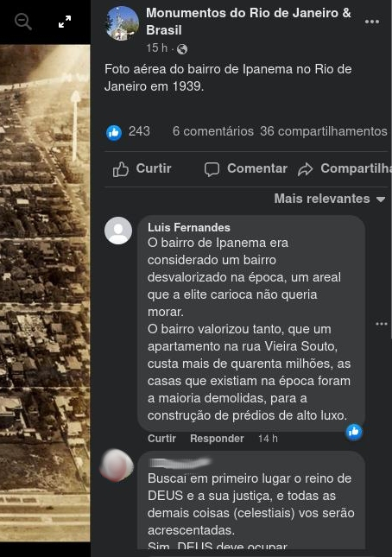Open Monumentos do Rio de Janeiro & Brasil page
This screenshot has width=392, height=557.
[x=248, y=22]
